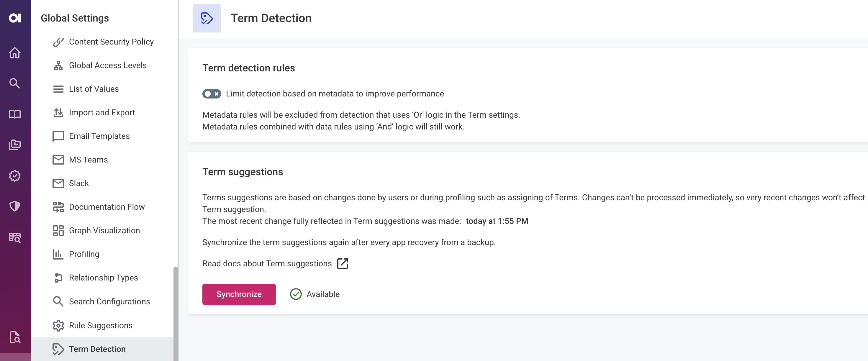Click the shield icon in left rail

pyautogui.click(x=15, y=206)
